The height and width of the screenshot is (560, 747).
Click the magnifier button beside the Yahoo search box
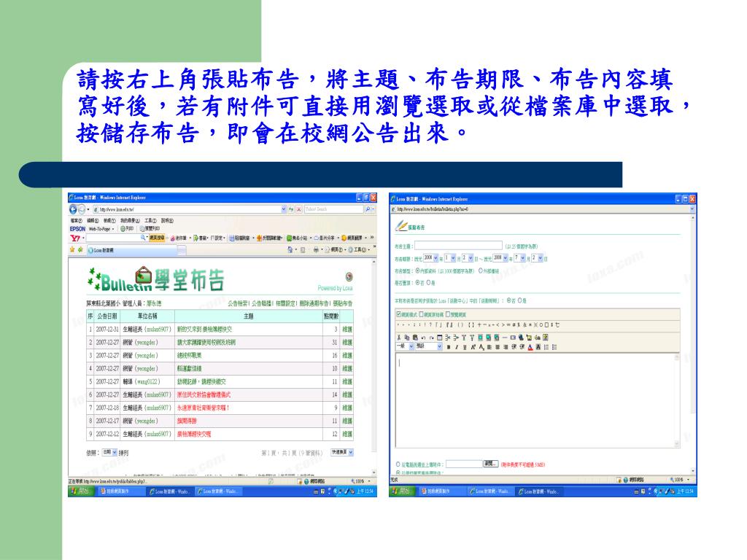point(368,209)
